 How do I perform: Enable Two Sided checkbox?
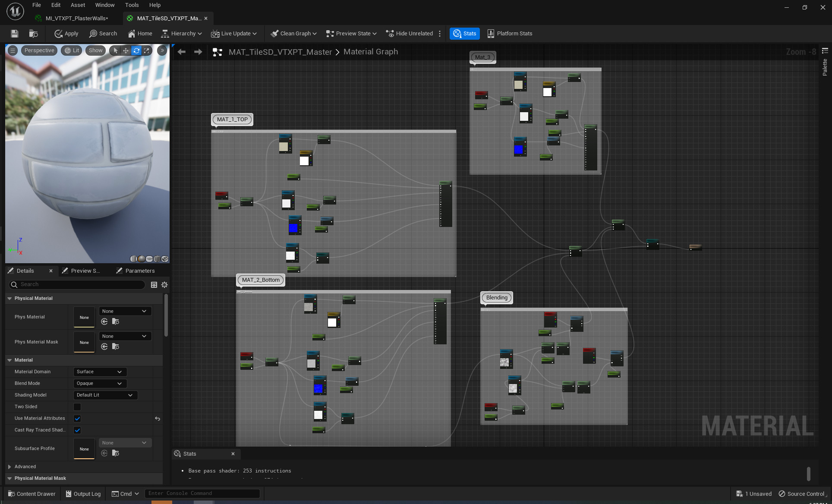point(77,407)
